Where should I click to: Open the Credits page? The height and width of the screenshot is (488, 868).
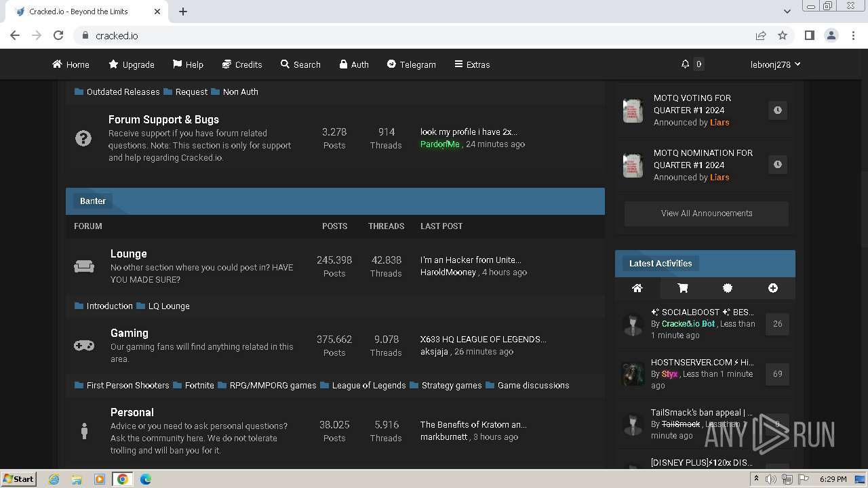(242, 64)
